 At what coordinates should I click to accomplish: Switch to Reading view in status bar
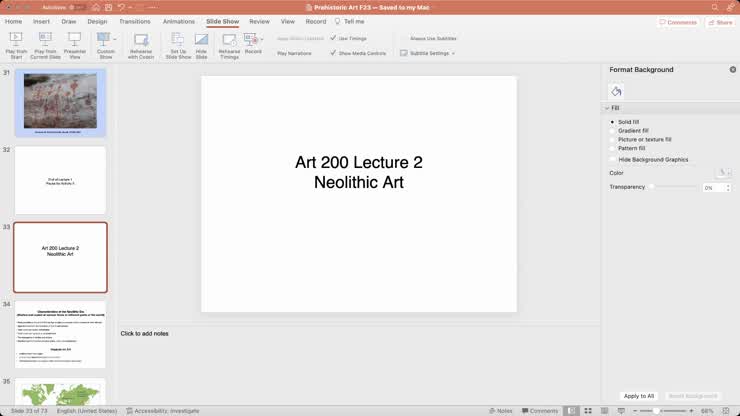605,411
